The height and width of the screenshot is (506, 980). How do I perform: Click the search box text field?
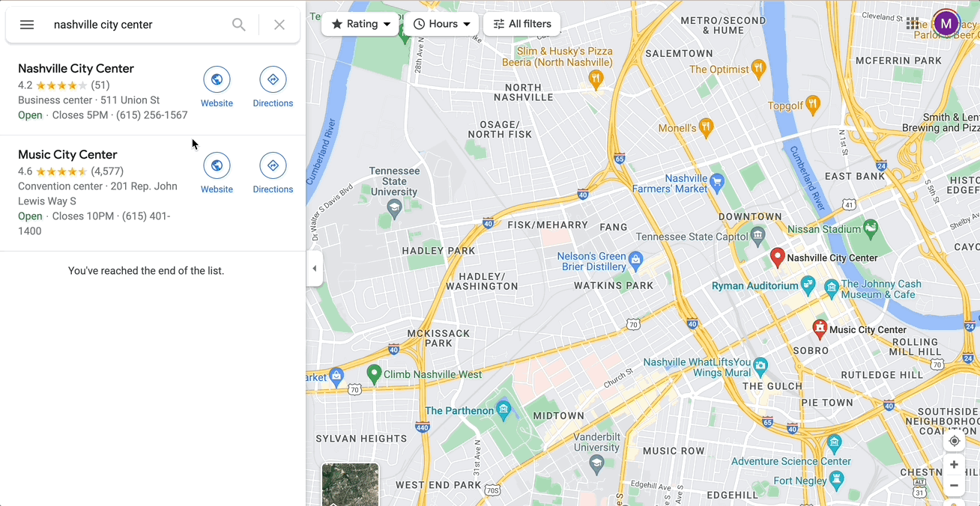(135, 25)
